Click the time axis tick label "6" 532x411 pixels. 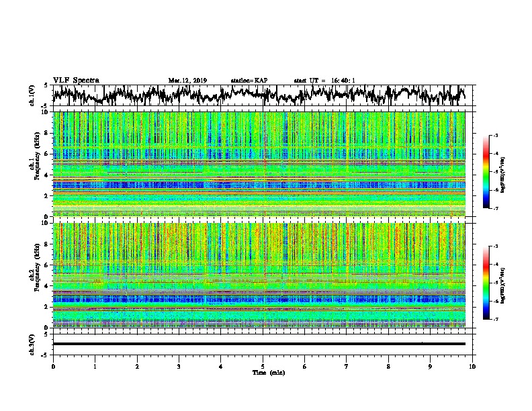pos(305,367)
